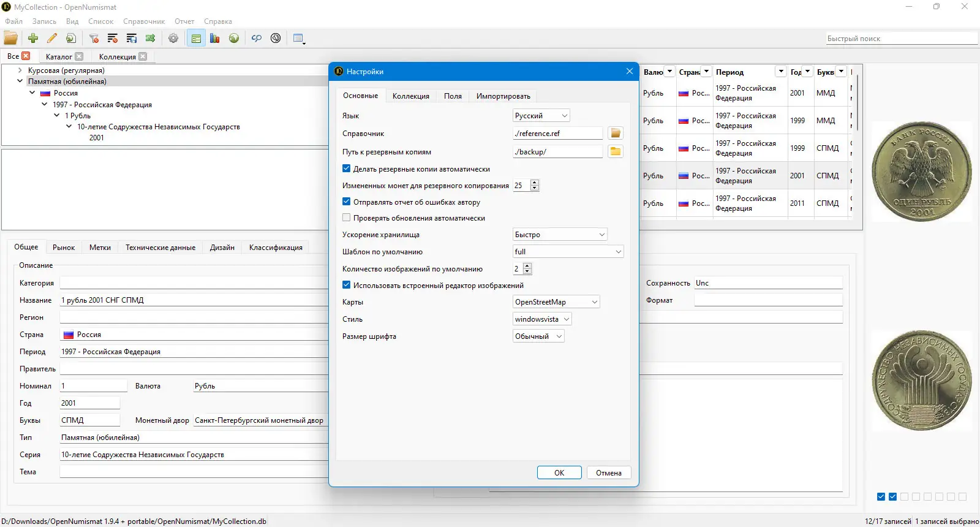Open the 'Справочник' menu
This screenshot has height=527, width=980.
[144, 21]
